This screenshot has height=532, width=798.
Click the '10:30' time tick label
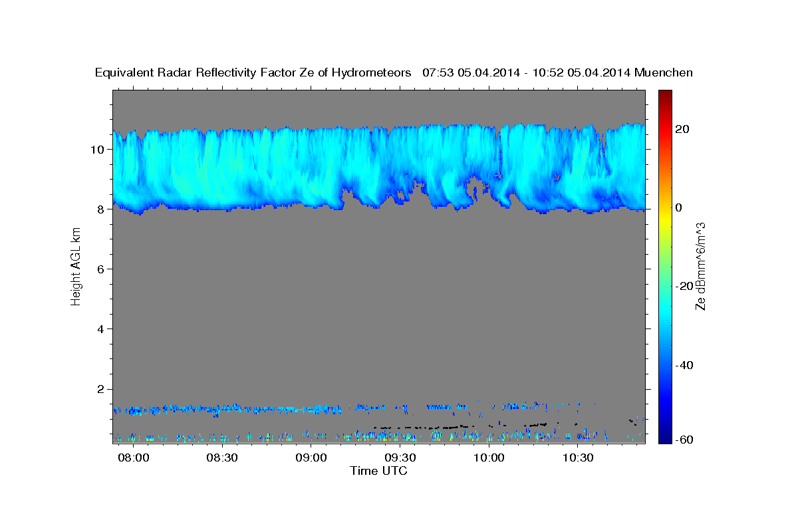(578, 458)
